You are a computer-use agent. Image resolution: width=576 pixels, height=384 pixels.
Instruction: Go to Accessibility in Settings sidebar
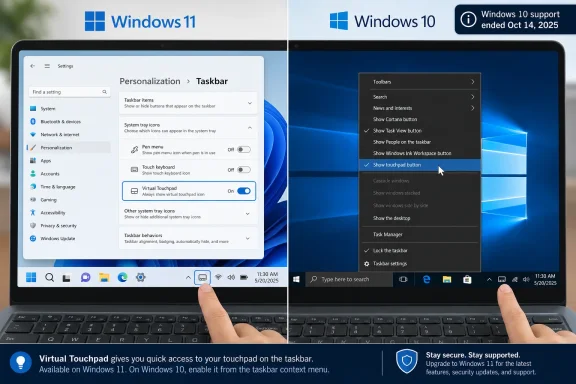pos(69,213)
